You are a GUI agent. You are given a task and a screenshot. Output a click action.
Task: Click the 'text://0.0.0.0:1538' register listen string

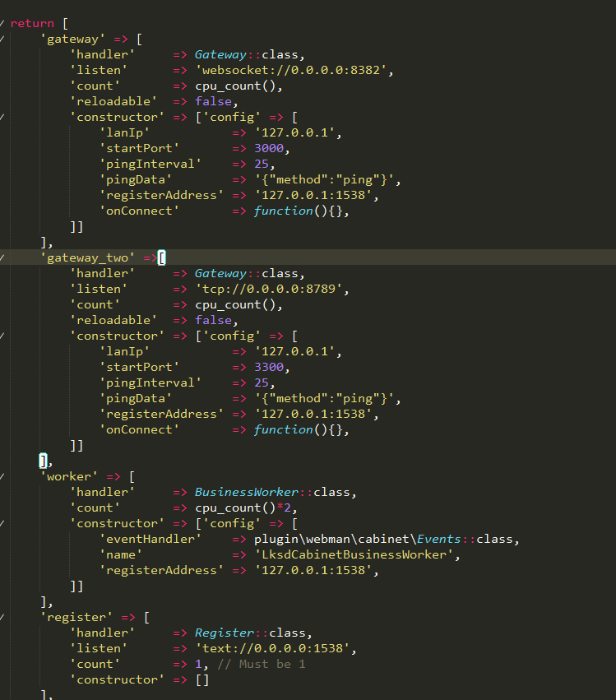[x=272, y=648]
